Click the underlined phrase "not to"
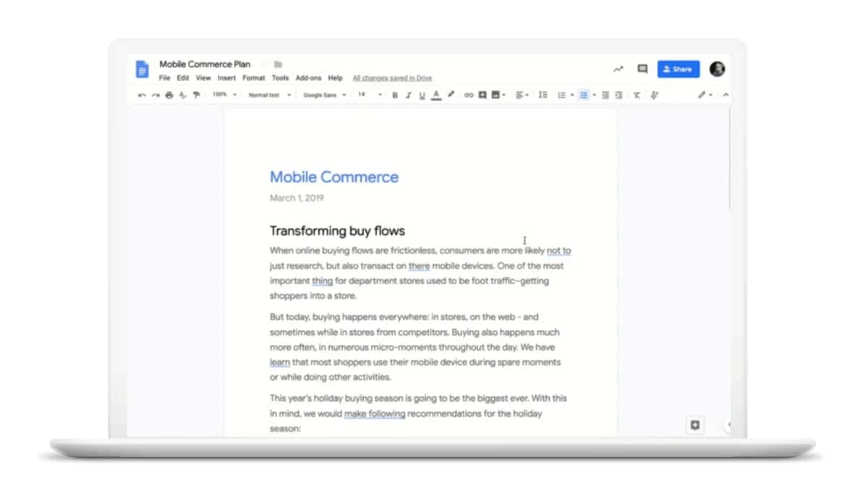 tap(558, 251)
